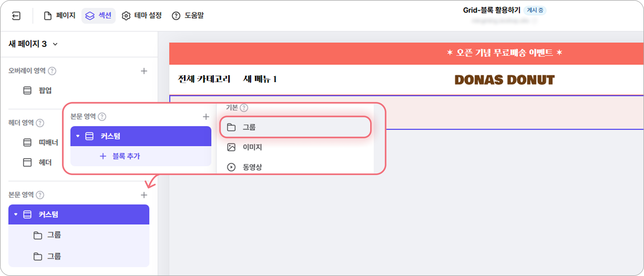Open 테마 설정 gear settings

[x=142, y=15]
